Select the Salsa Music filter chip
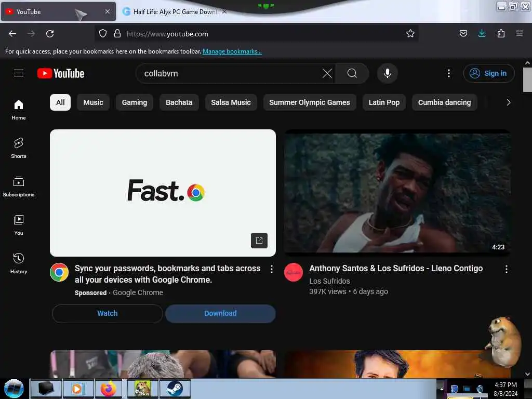Screen dimensions: 532x399 point(231,102)
